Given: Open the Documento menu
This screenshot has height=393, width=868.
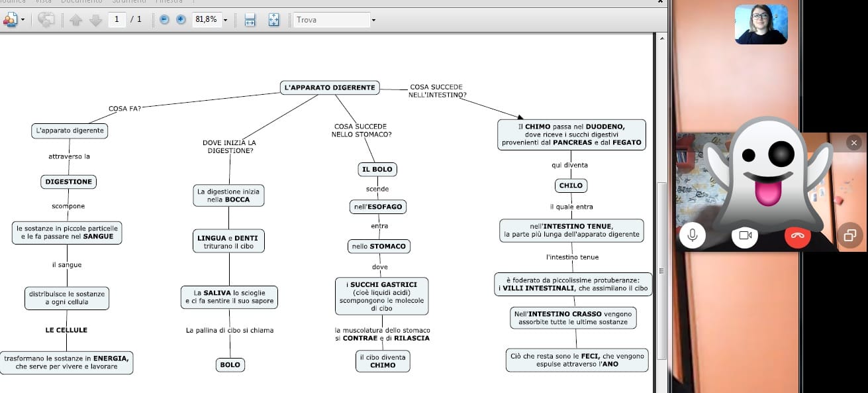Looking at the screenshot, I should [81, 2].
